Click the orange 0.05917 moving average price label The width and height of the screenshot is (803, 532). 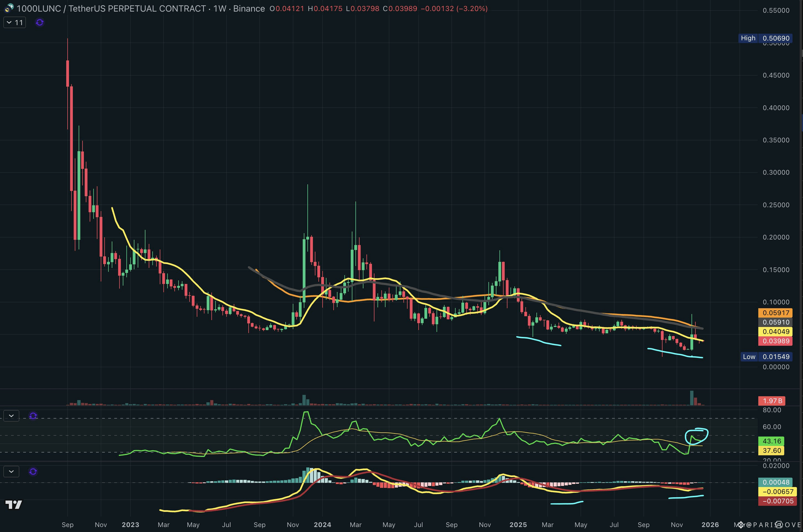click(x=775, y=313)
